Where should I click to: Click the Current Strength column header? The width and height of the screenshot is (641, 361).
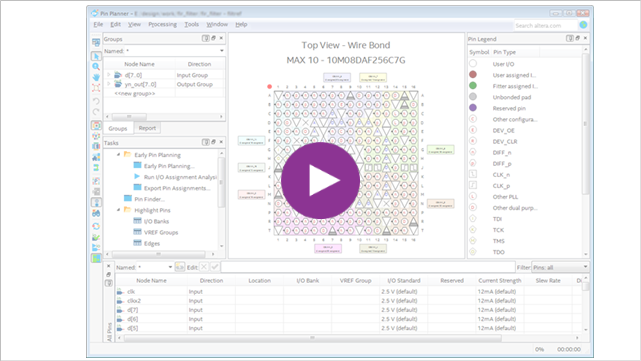click(500, 280)
